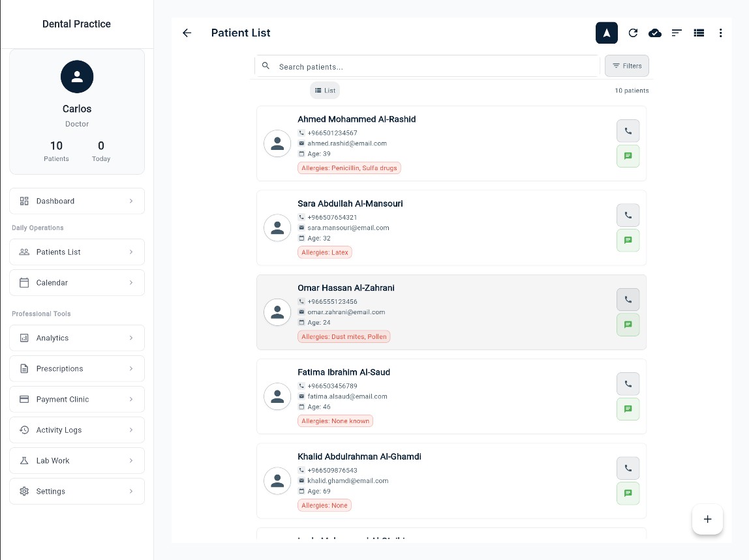This screenshot has width=749, height=560.
Task: Open the Payment Clinic section
Action: tap(77, 399)
